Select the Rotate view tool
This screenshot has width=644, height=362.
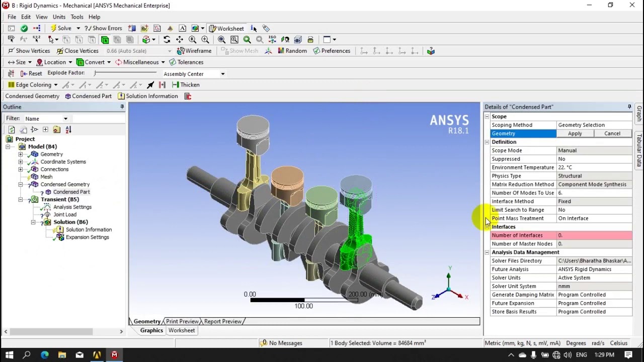(167, 40)
